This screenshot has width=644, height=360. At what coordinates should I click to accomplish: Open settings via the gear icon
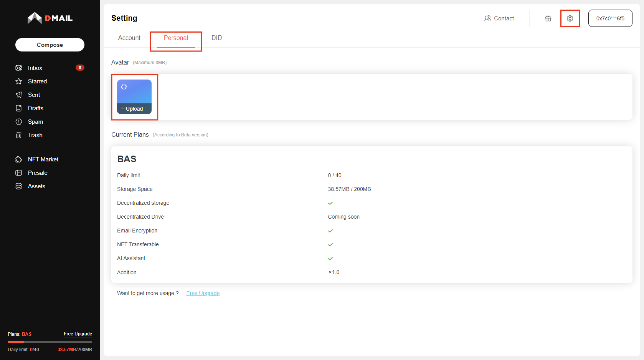coord(570,18)
